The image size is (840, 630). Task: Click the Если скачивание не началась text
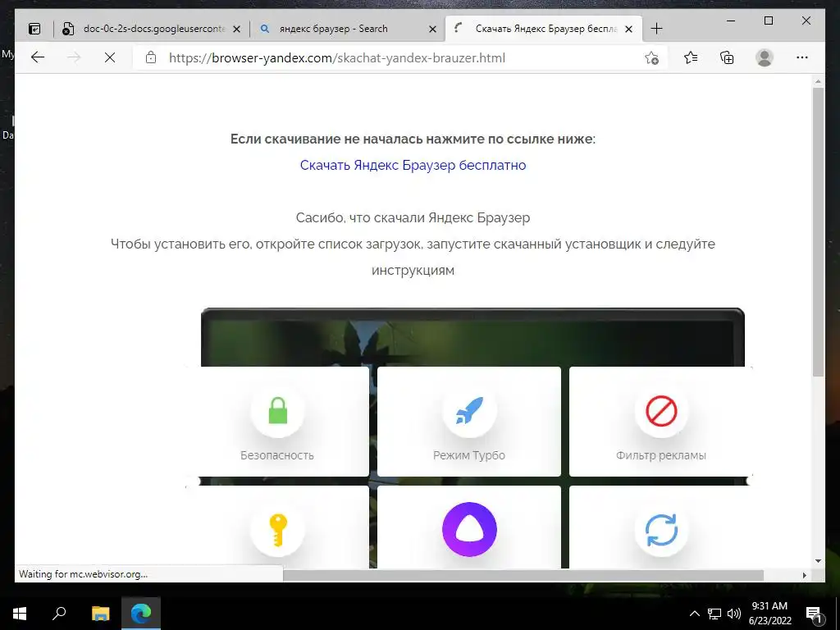tap(413, 139)
